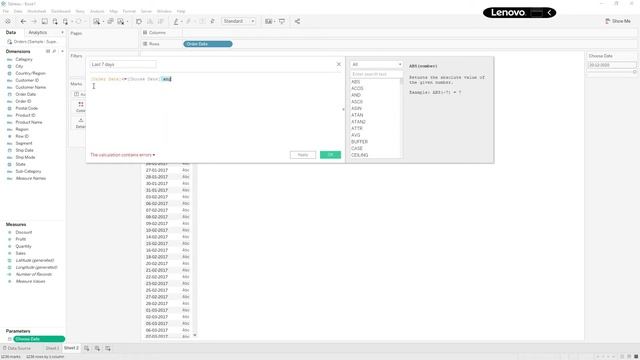Open the Data Source tab

(16, 348)
